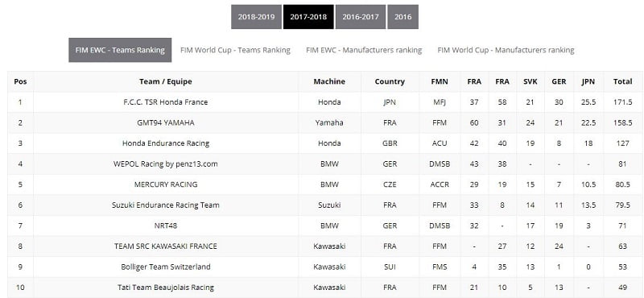Click the GMT94 YAMAHA team name

pos(166,122)
